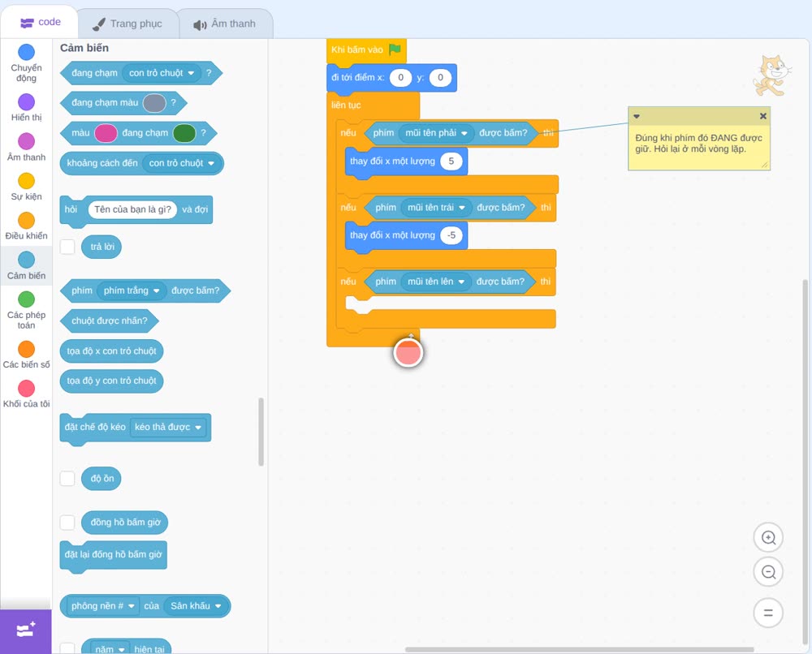Viewport: 812px width, 654px height.
Task: Enable the trả lời variable checkbox
Action: coord(67,247)
